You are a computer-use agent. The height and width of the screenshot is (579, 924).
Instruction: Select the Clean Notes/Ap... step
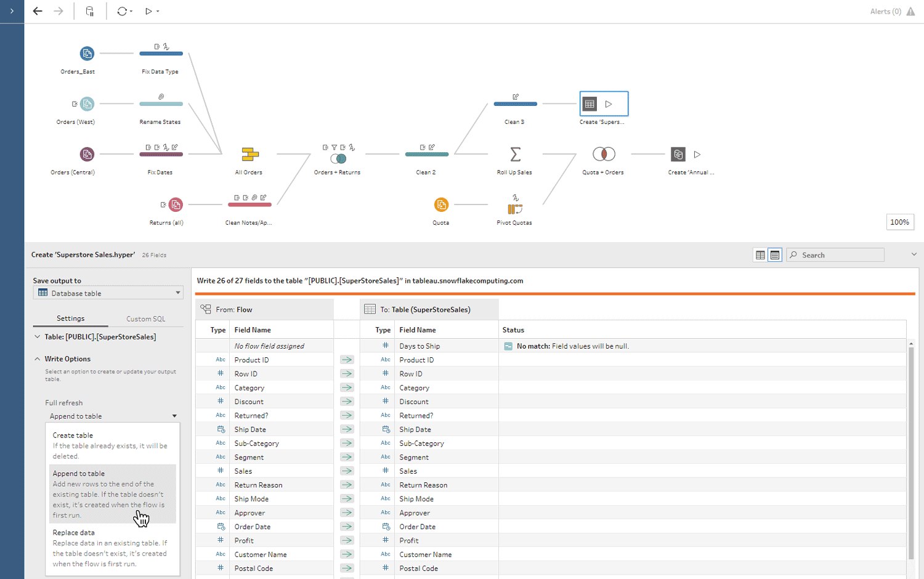pyautogui.click(x=249, y=204)
